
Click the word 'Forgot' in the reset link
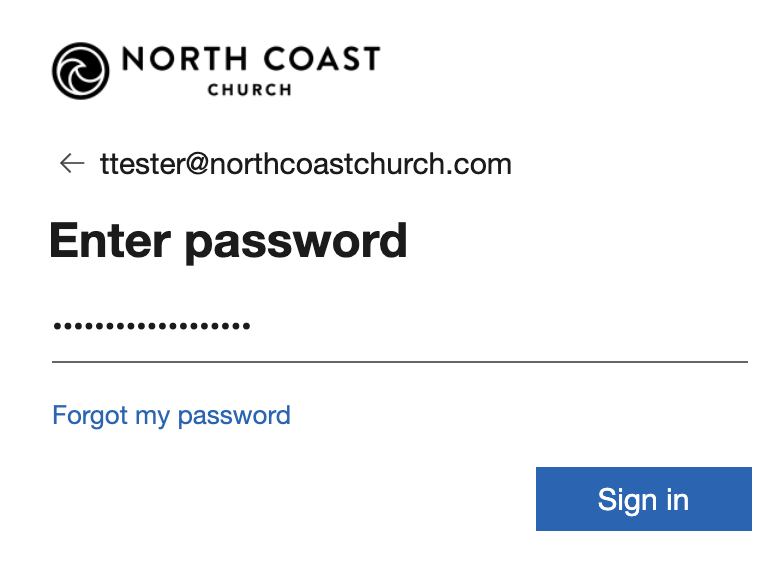coord(90,415)
